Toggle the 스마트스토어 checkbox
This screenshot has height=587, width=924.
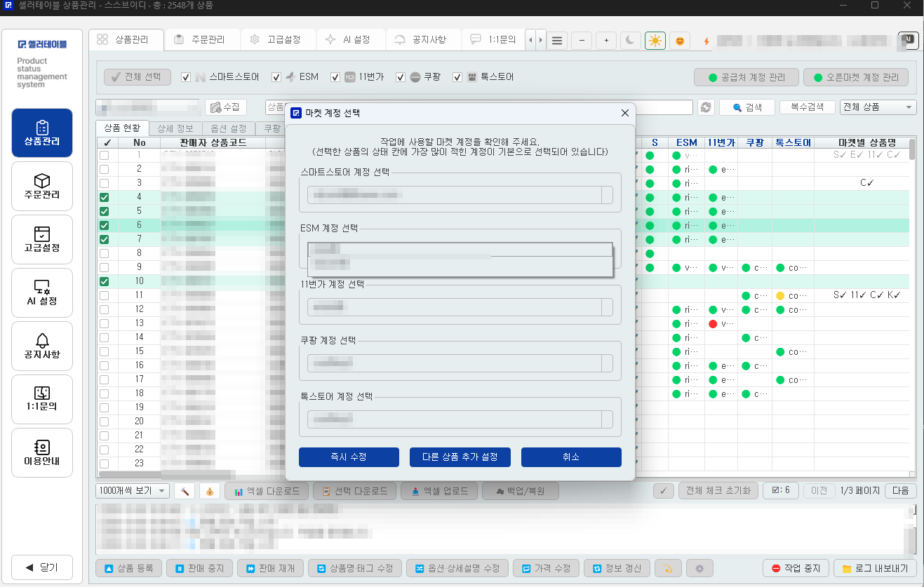[x=186, y=77]
